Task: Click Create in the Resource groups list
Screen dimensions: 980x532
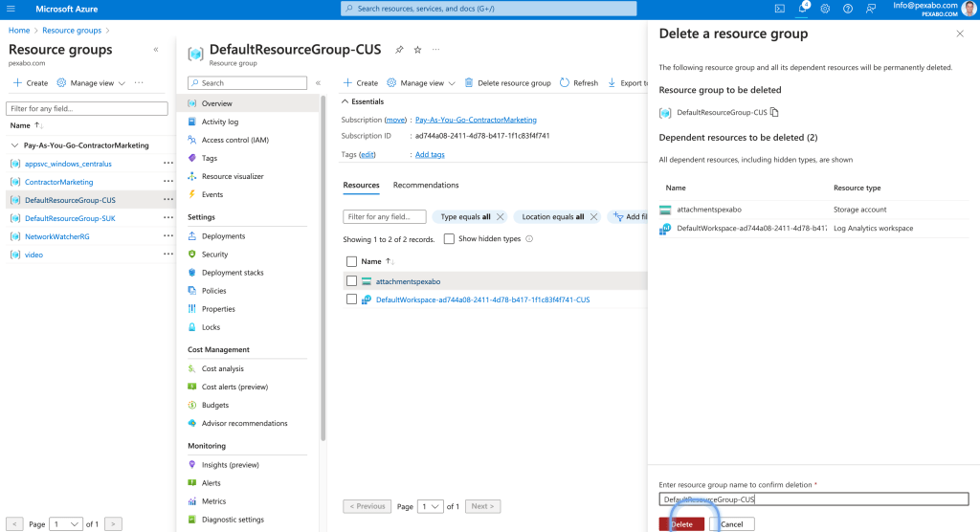Action: coord(30,82)
